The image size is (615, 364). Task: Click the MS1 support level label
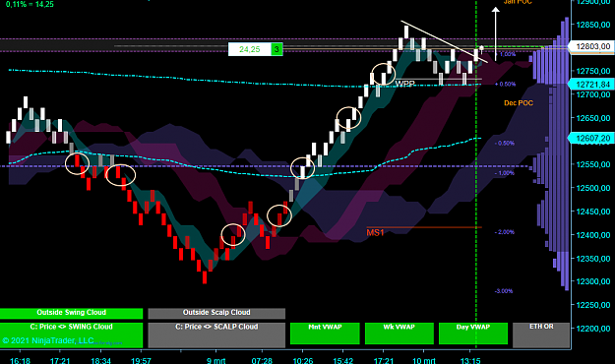[x=375, y=232]
